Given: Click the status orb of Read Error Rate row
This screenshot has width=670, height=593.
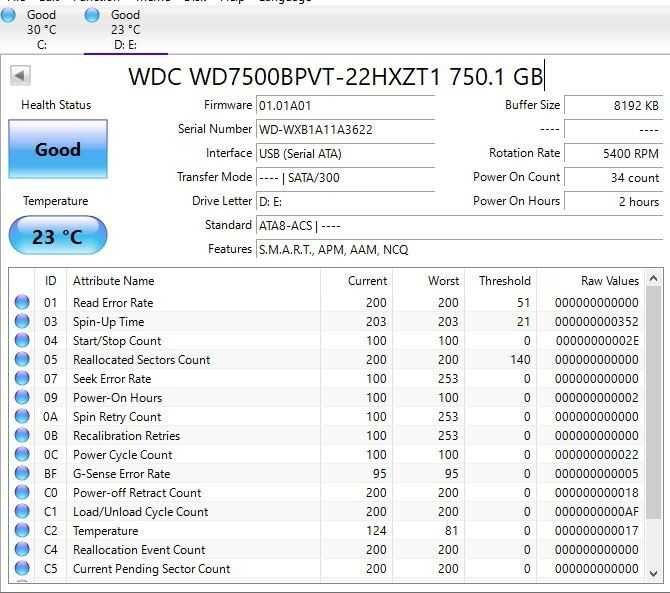Looking at the screenshot, I should [22, 302].
